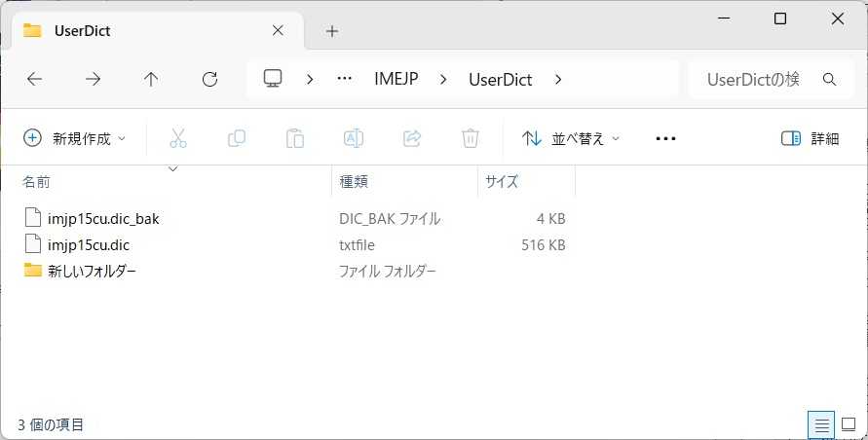This screenshot has height=440, width=868.
Task: Open the 新規作成 dropdown menu
Action: tap(75, 138)
